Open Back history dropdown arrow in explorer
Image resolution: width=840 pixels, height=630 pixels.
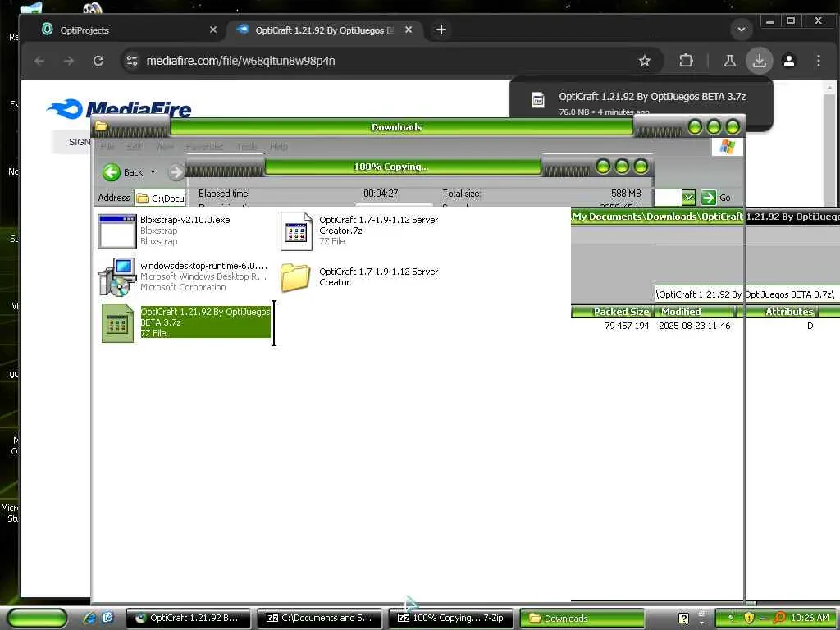[x=153, y=172]
